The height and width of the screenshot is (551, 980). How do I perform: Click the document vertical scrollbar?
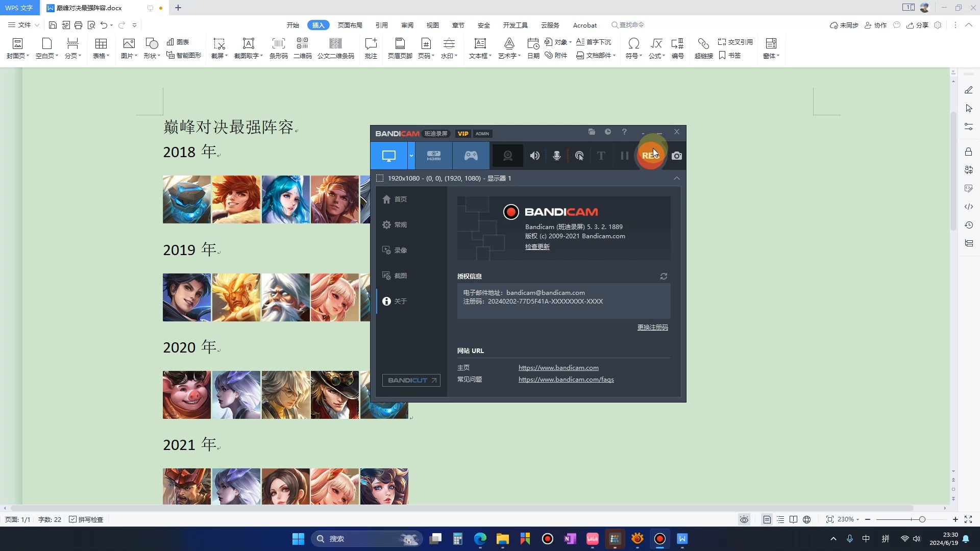(953, 171)
